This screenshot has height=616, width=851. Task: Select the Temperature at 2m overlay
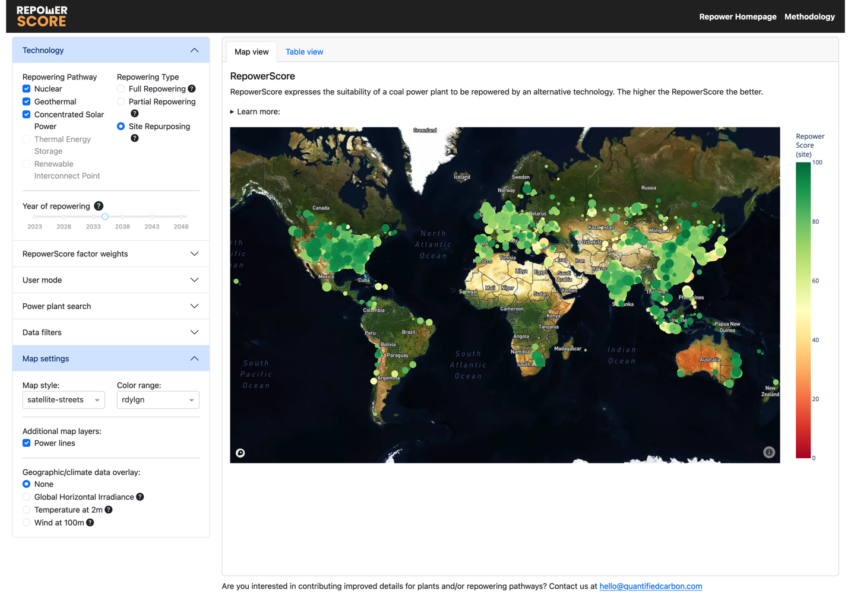point(27,510)
